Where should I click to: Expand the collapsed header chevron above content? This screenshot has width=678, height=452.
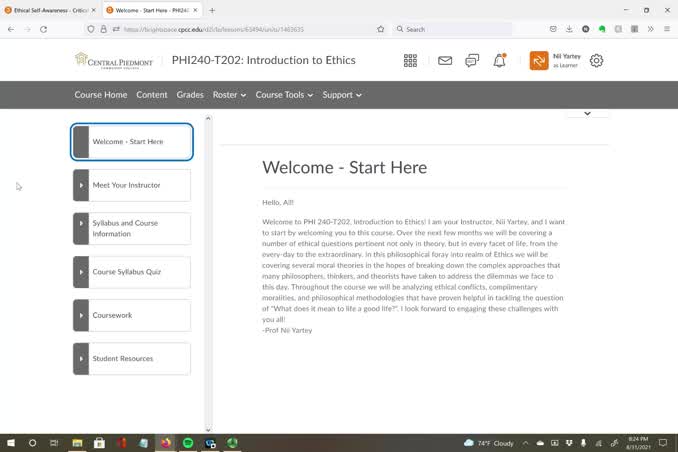(587, 114)
